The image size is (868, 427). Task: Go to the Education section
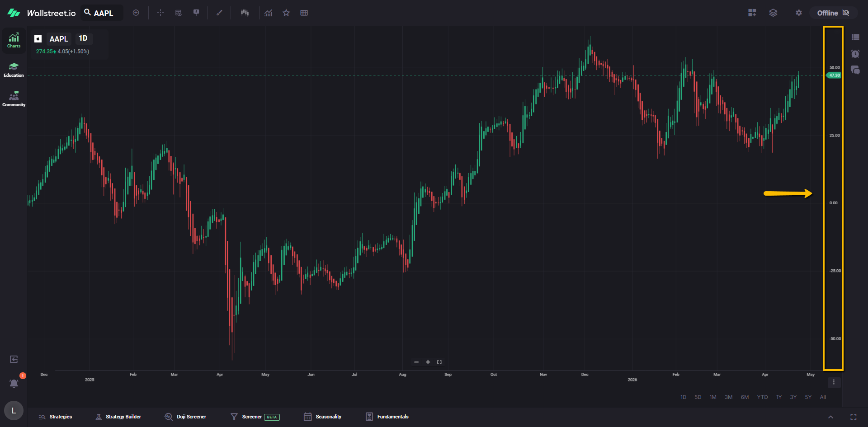click(14, 70)
